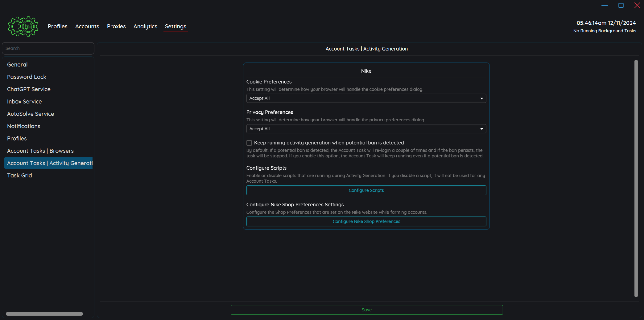Image resolution: width=644 pixels, height=320 pixels.
Task: Minimize the application window
Action: pyautogui.click(x=605, y=6)
